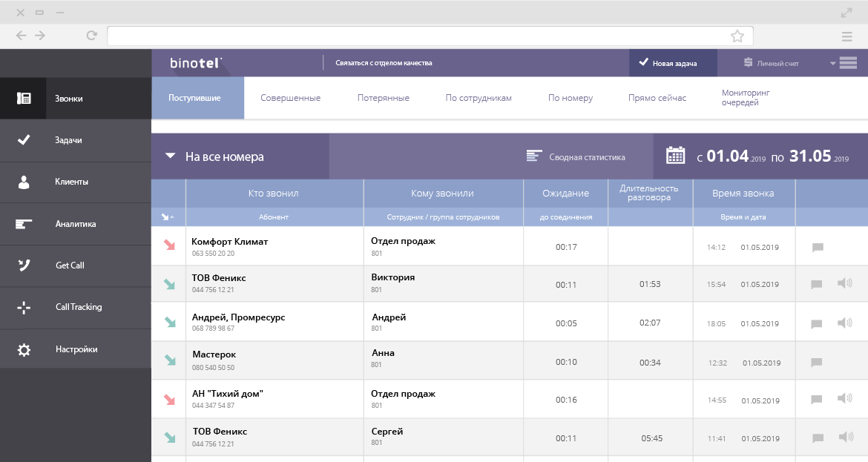Click the Ожидание column header
This screenshot has width=868, height=462.
pos(566,193)
